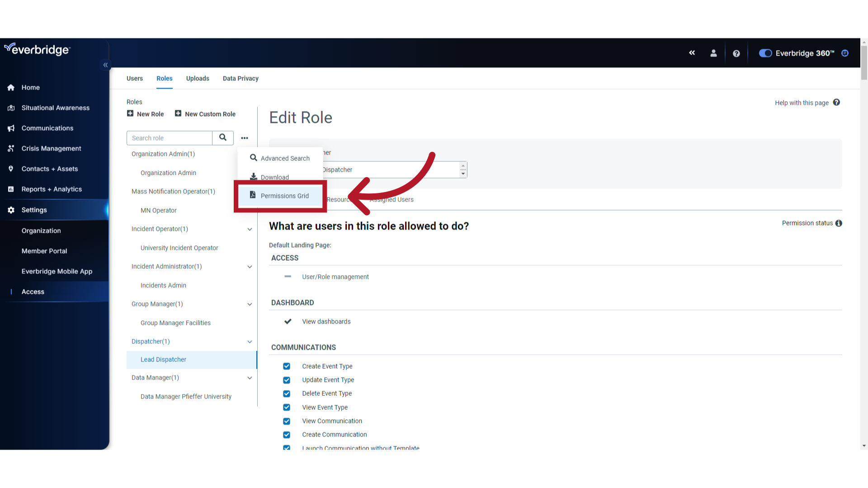Click the search magnifier icon

[222, 137]
